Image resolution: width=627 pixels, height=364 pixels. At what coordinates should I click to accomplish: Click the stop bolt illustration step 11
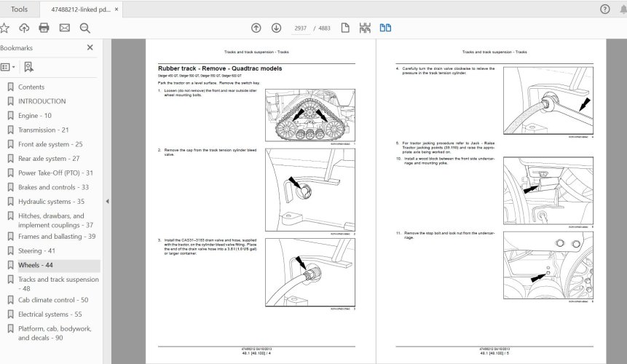(x=548, y=265)
